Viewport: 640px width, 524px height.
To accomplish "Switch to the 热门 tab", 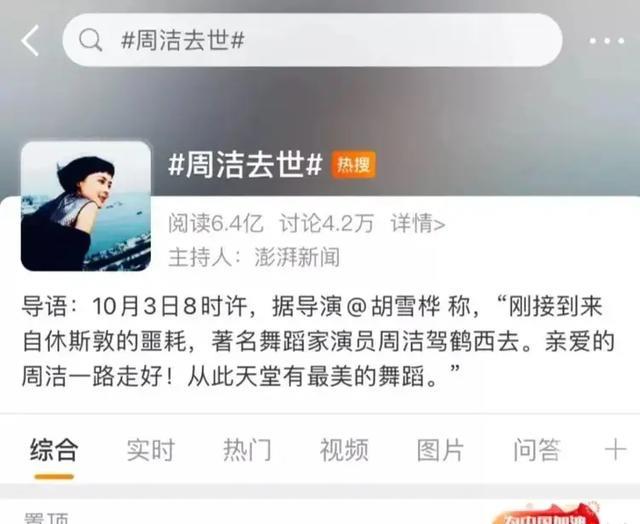I will click(x=247, y=450).
